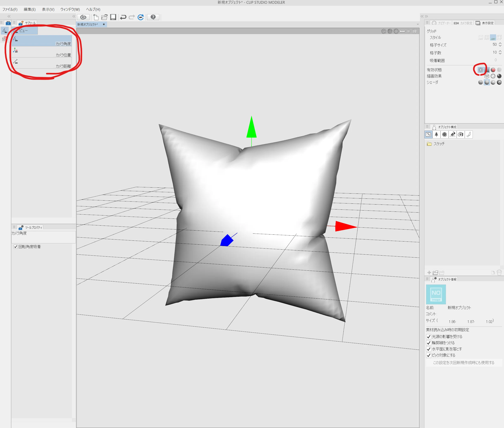Reset camera with the blue camera-rotate icon
This screenshot has width=504, height=428.
point(141,17)
